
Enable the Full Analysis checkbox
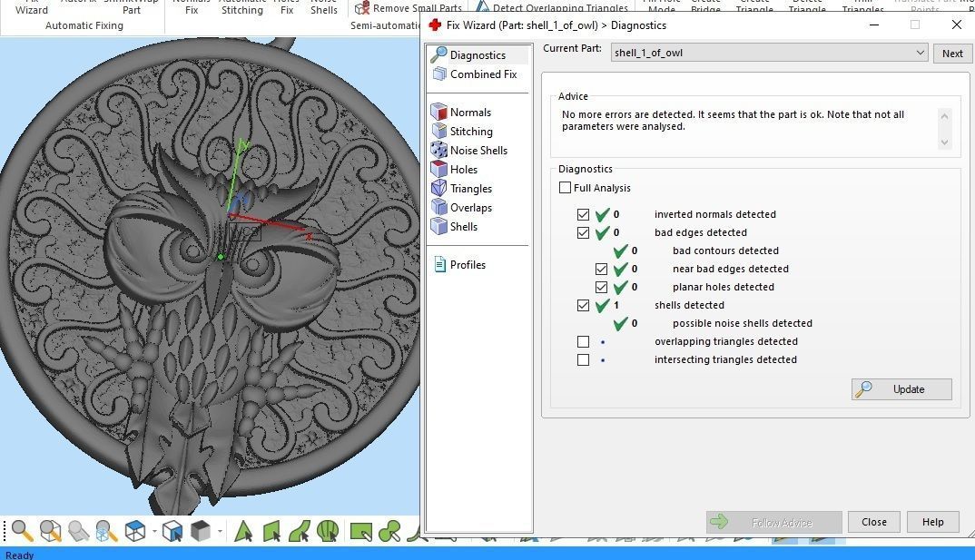click(565, 187)
